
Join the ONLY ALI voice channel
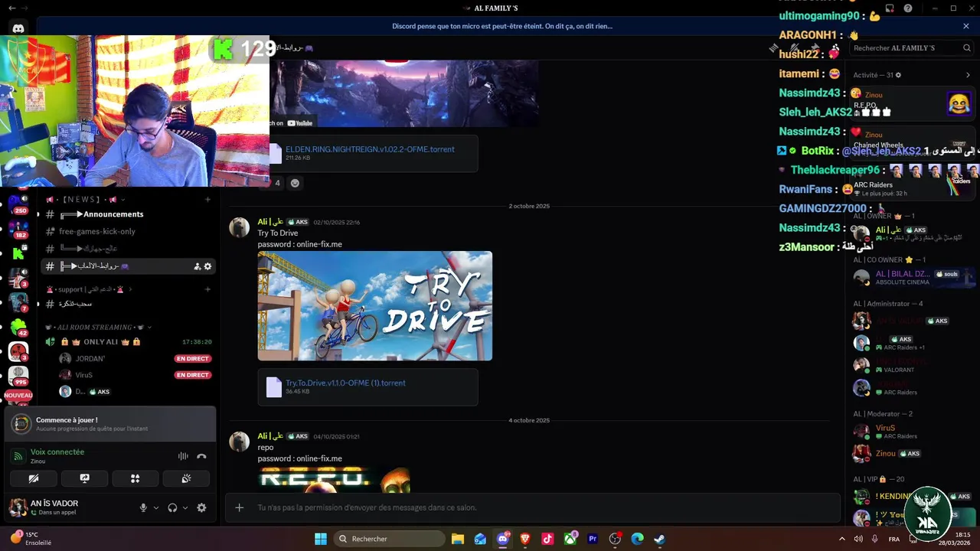[128, 341]
